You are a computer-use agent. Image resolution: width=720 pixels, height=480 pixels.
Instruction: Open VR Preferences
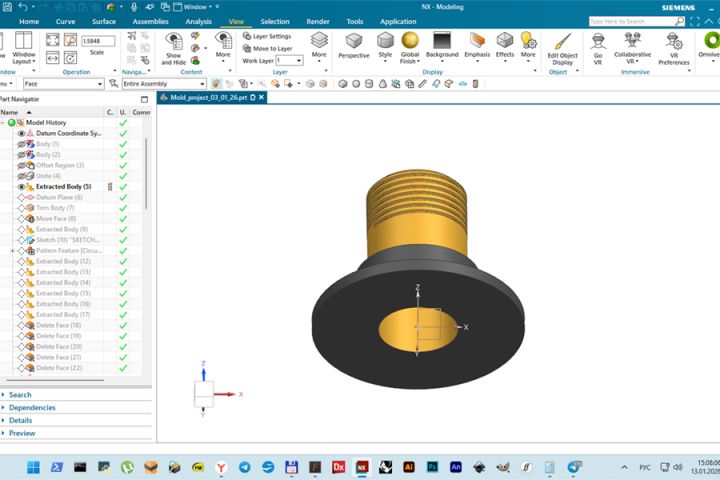[673, 41]
